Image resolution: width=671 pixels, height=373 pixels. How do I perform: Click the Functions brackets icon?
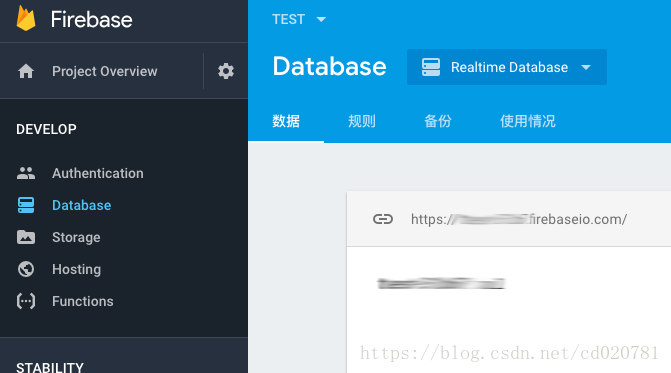pos(26,301)
